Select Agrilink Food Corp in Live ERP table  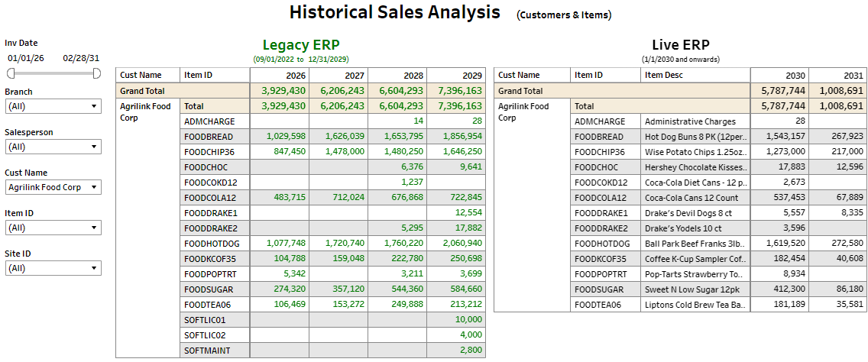(524, 112)
